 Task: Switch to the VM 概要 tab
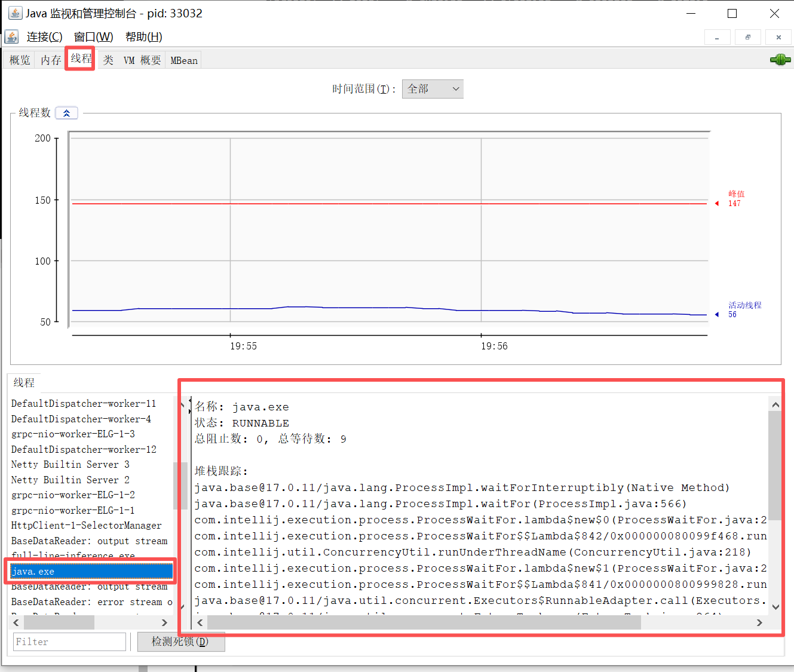142,60
